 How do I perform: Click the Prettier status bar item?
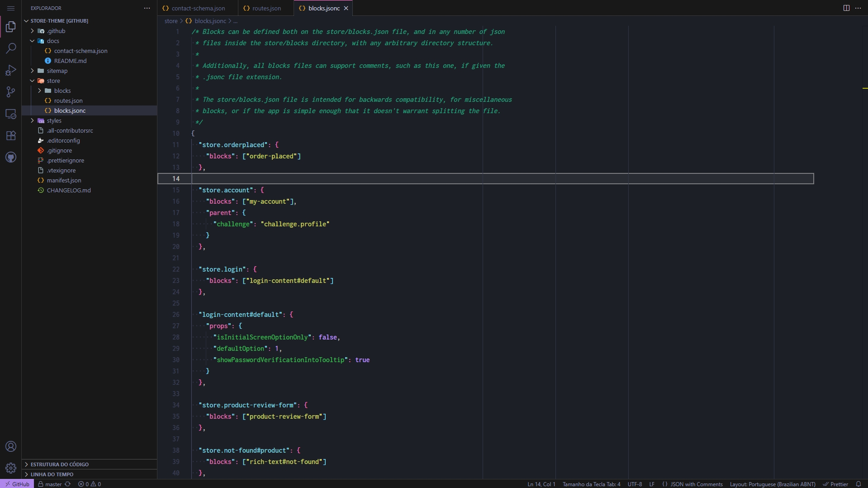pyautogui.click(x=835, y=484)
